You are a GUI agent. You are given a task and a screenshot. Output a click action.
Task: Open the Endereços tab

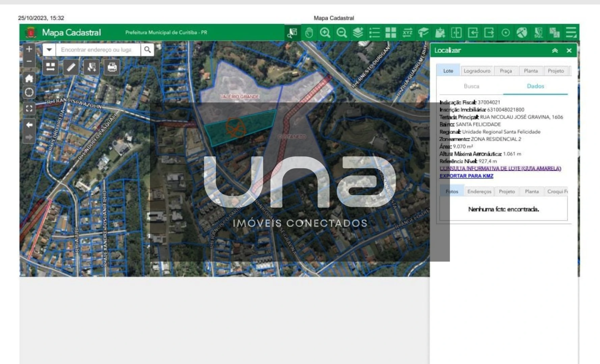click(479, 191)
